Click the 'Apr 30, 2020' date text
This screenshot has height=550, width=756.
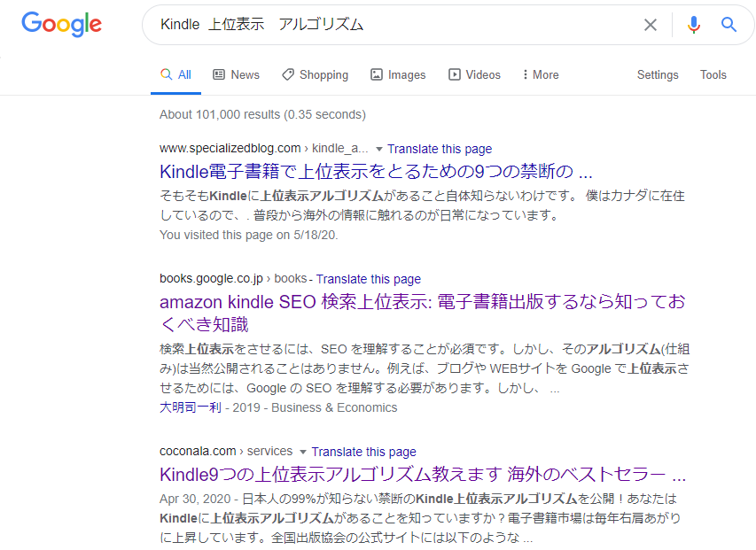[195, 499]
